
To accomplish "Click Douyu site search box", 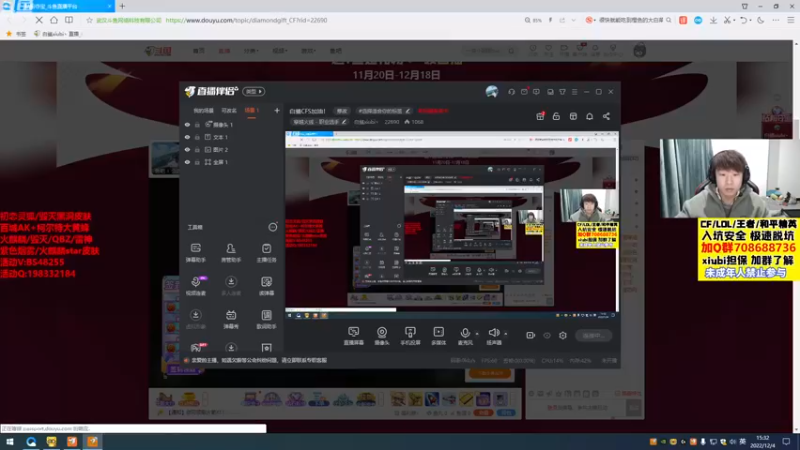I will click(490, 51).
